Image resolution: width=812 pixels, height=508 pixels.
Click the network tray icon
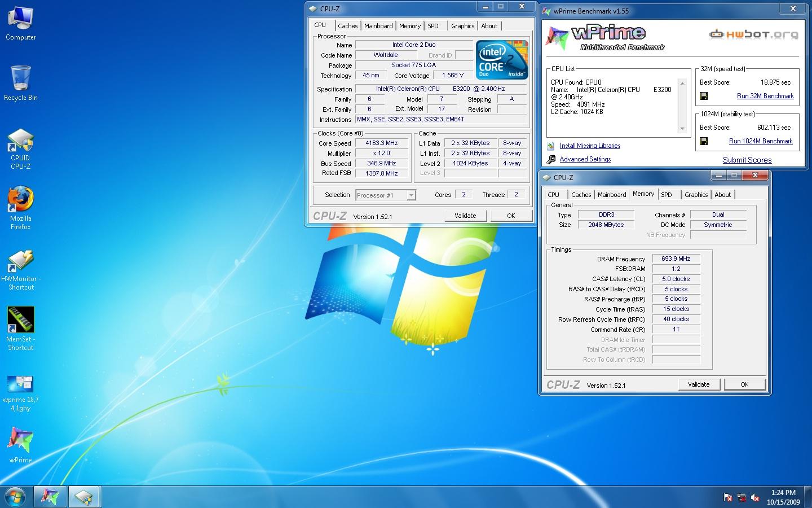pyautogui.click(x=742, y=498)
